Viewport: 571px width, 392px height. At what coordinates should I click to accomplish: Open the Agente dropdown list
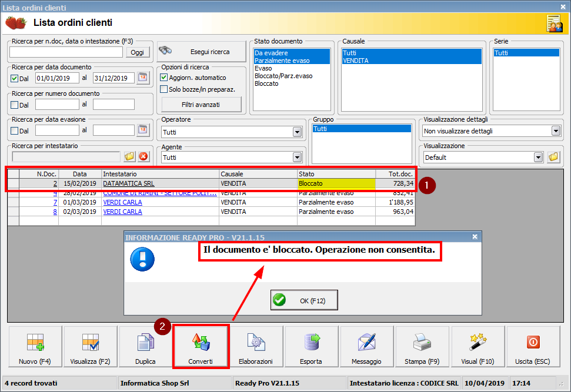[x=297, y=158]
